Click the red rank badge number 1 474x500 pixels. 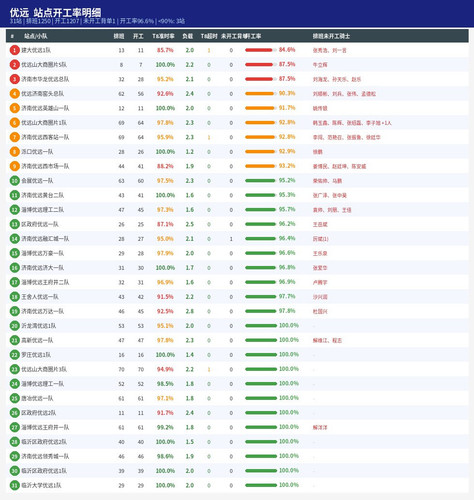[14, 50]
